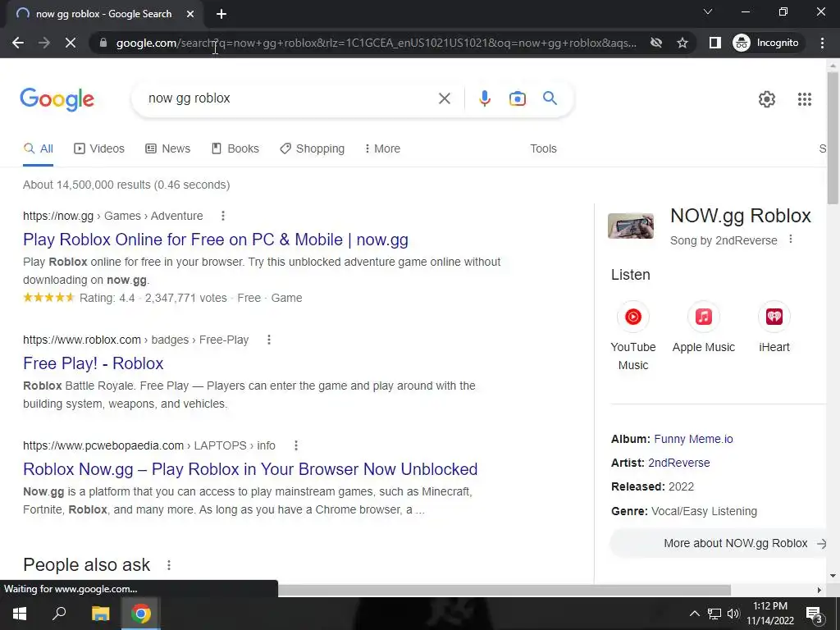Listen on iHeart
Screen dimensions: 840x630
(774, 327)
